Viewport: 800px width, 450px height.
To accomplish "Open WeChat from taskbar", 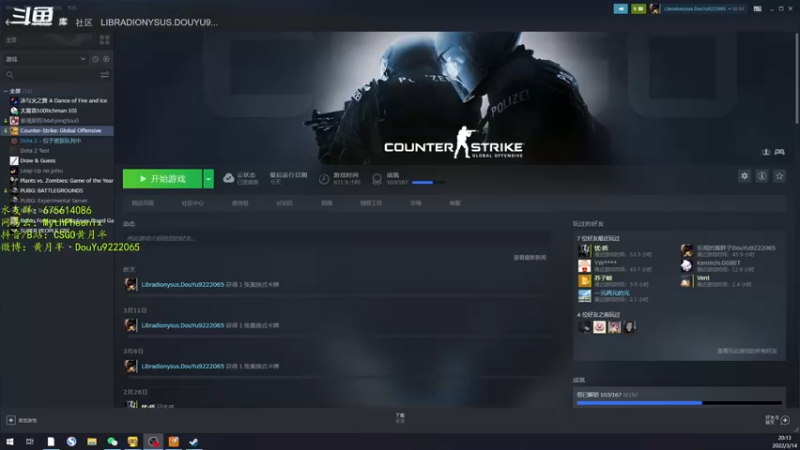I will tap(112, 442).
